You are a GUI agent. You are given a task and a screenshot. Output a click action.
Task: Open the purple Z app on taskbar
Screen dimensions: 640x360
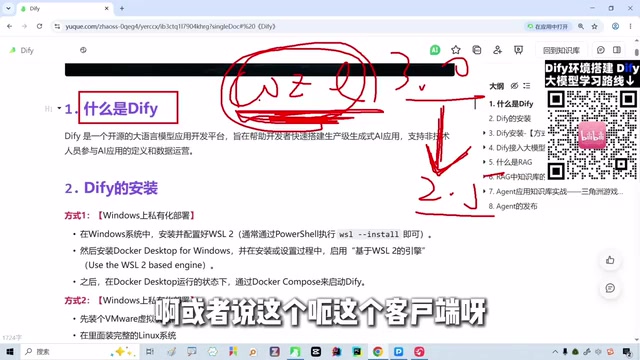click(274, 351)
